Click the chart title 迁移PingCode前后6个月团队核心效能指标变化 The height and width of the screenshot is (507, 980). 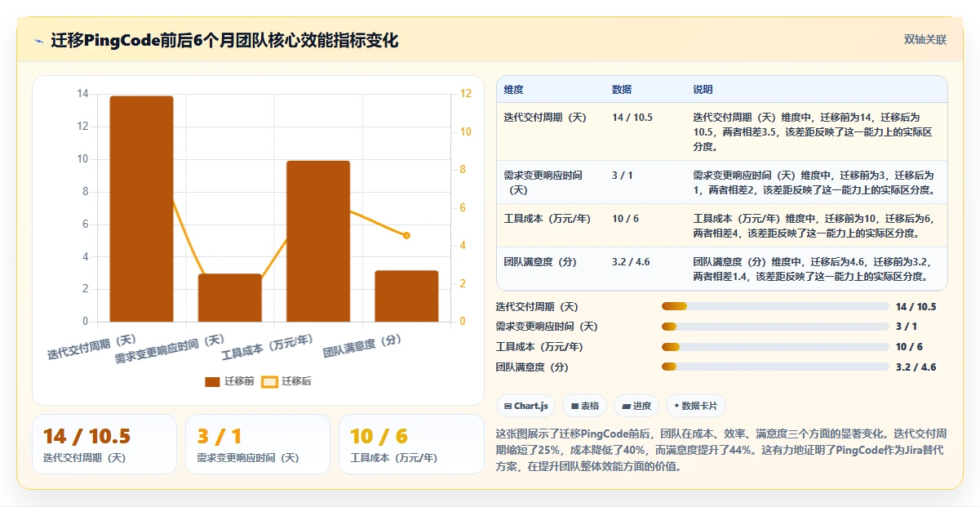(224, 41)
